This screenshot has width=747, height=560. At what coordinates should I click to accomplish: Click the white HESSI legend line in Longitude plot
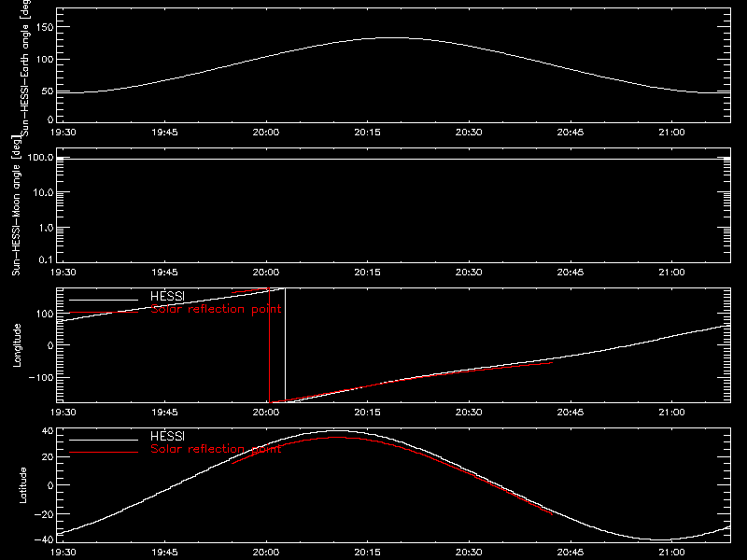click(104, 300)
